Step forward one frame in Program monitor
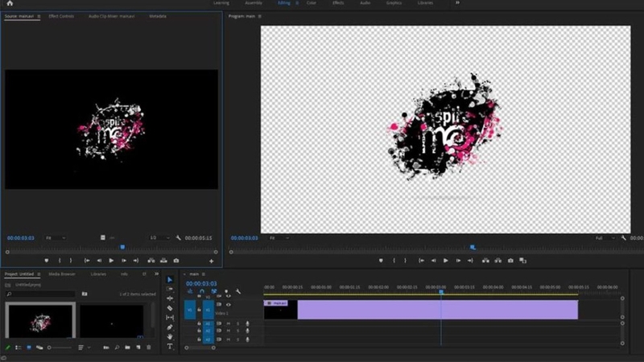644x362 pixels. (458, 261)
